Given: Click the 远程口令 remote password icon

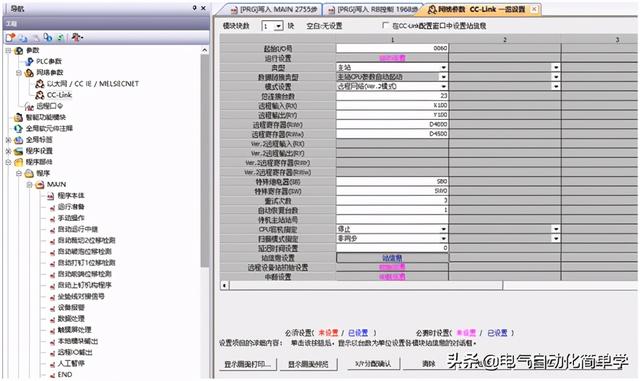Looking at the screenshot, I should 29,107.
